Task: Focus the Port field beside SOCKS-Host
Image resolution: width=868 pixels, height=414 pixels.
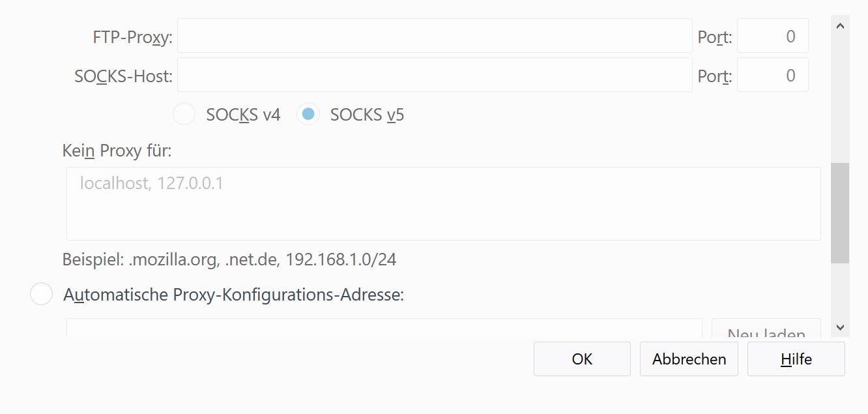Action: tap(772, 75)
